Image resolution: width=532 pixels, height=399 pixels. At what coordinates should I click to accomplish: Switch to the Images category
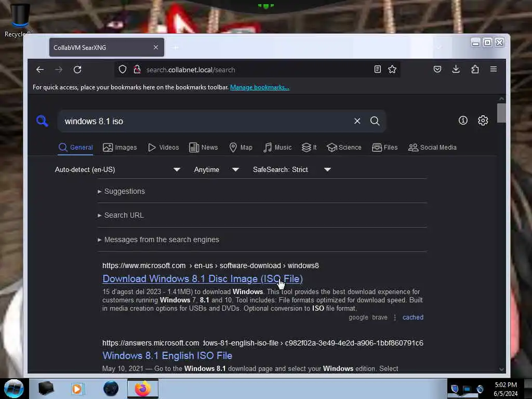click(120, 147)
